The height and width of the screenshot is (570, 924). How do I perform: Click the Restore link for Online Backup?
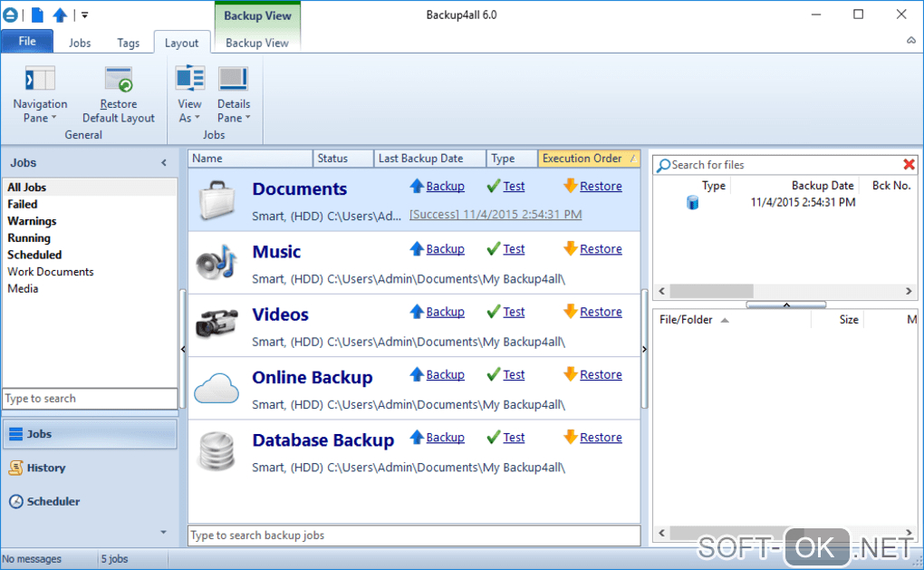coord(601,375)
